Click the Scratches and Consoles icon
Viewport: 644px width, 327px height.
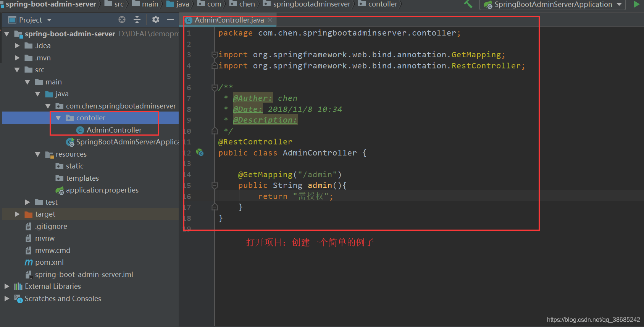[x=18, y=299]
